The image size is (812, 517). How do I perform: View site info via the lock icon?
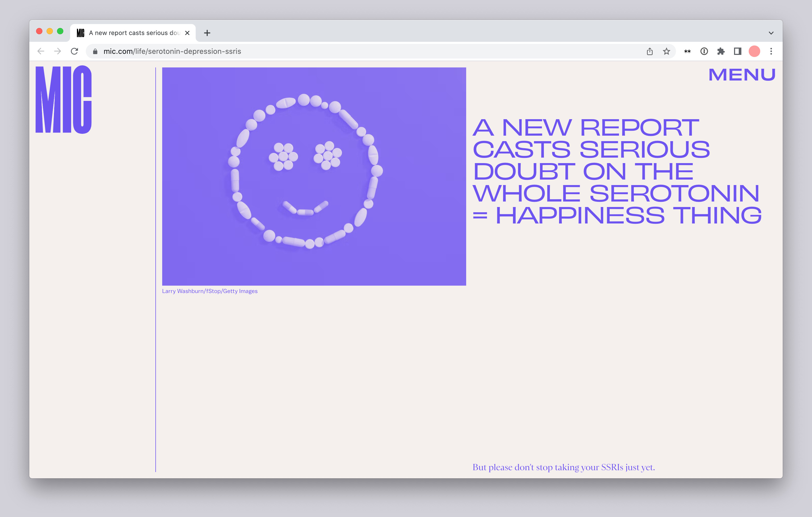point(95,51)
